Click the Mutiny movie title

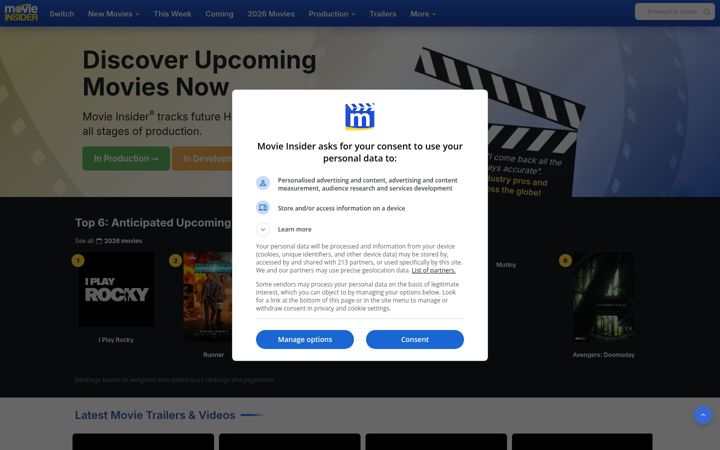506,265
